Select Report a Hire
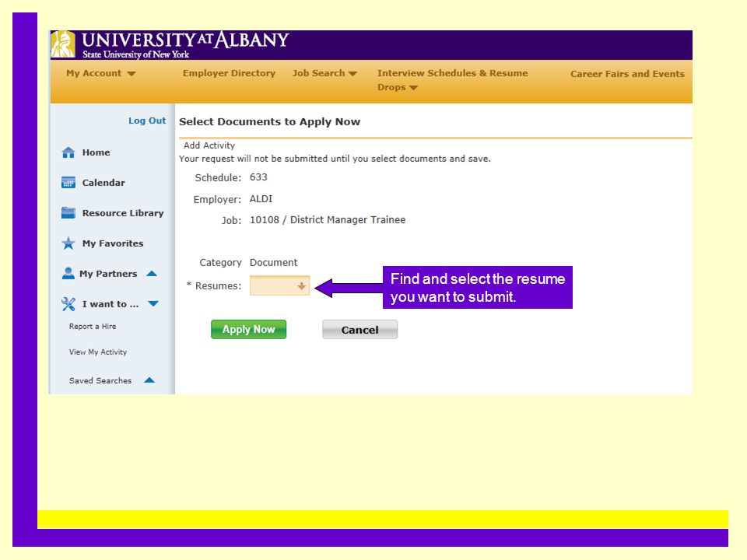This screenshot has width=747, height=560. click(x=93, y=326)
